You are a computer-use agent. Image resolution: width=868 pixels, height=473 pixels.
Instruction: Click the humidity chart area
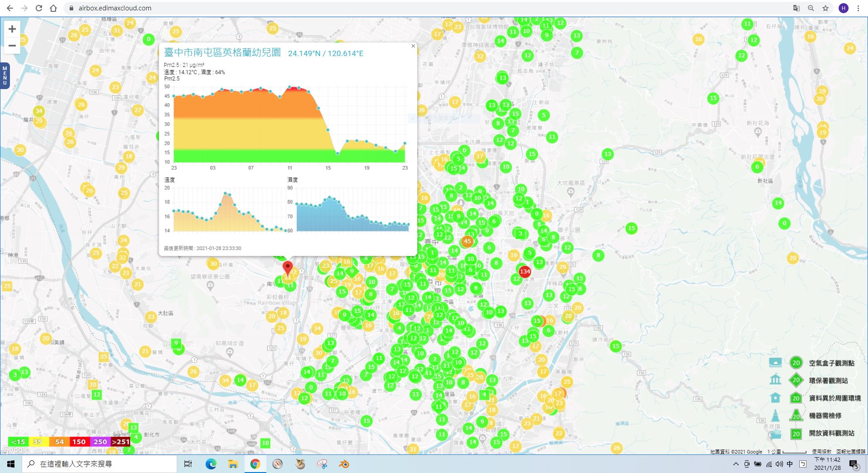coord(353,210)
